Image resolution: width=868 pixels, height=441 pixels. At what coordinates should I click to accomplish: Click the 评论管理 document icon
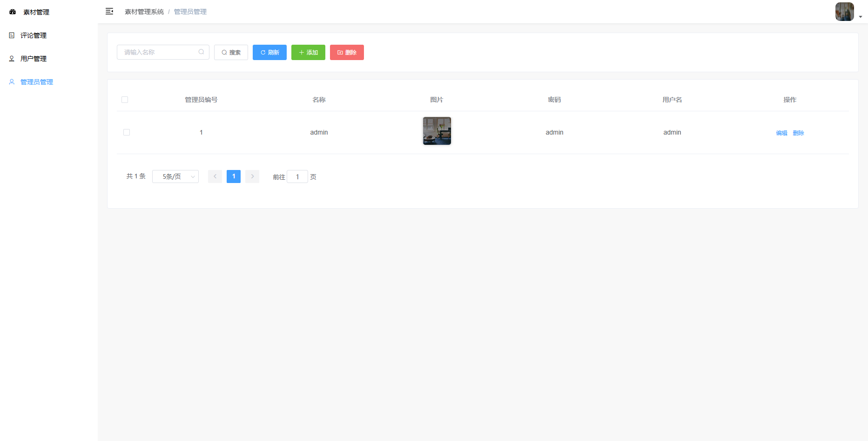coord(12,35)
